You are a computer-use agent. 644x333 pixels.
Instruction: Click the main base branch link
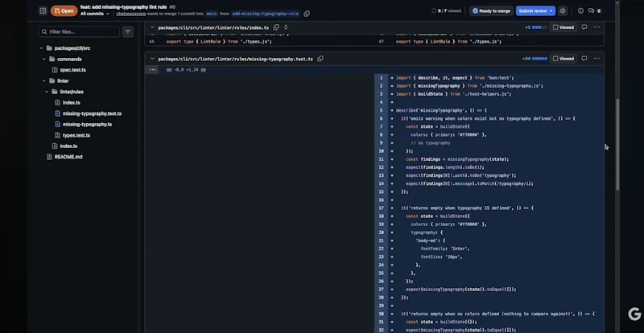tap(212, 14)
